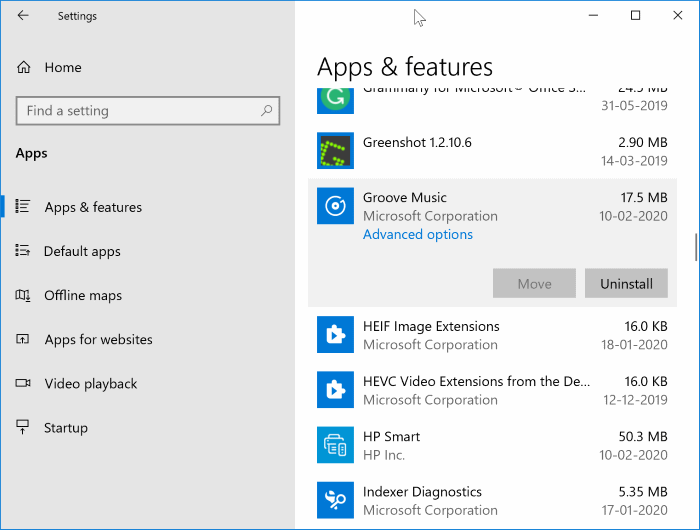This screenshot has height=530, width=700.
Task: Click the Apps & features list icon
Action: [x=23, y=206]
